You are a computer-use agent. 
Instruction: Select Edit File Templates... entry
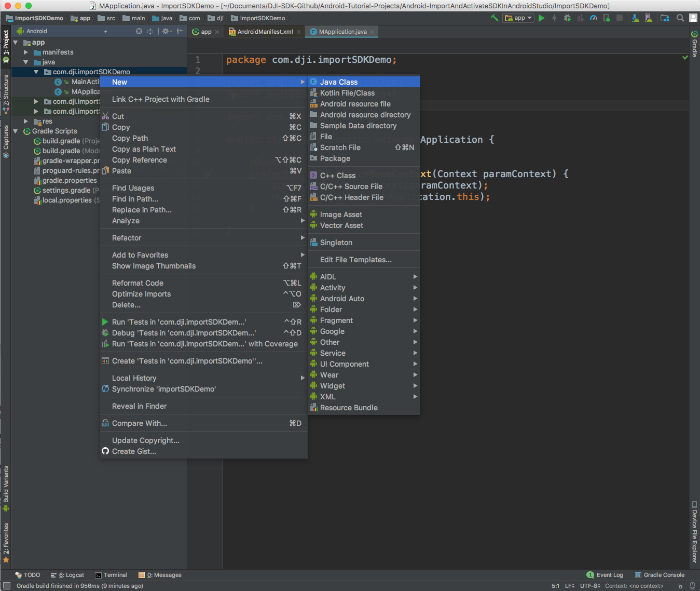[x=364, y=260]
